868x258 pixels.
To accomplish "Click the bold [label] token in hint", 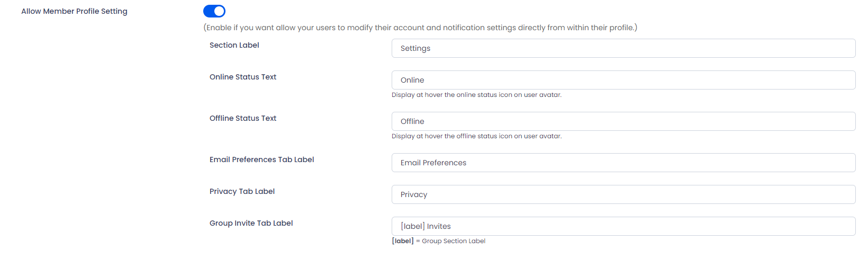I will pos(403,241).
